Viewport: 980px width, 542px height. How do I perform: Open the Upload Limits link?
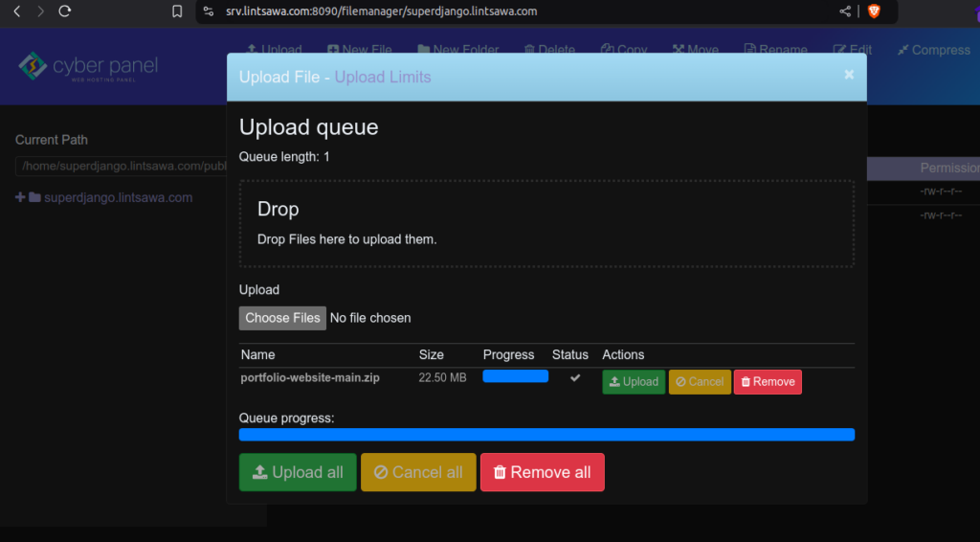point(383,77)
